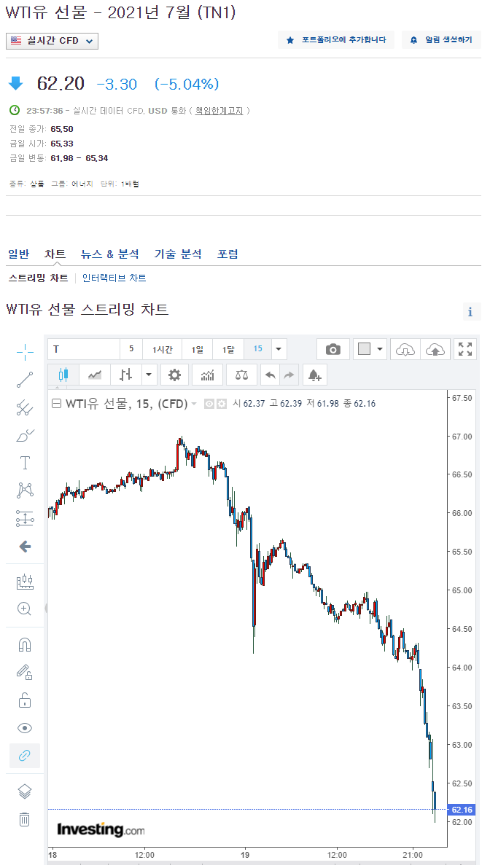Switch to the 기술 분석 tab
The height and width of the screenshot is (868, 482).
click(178, 254)
